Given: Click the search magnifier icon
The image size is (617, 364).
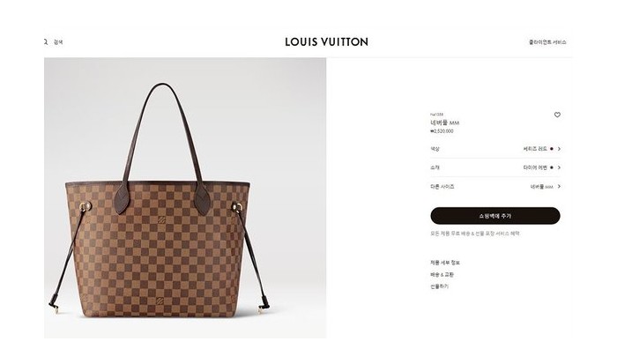Looking at the screenshot, I should (x=46, y=41).
